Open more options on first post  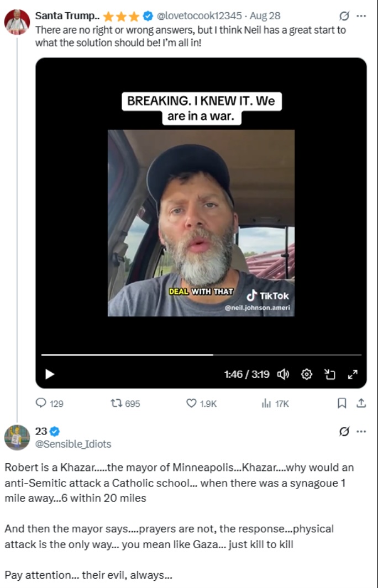click(x=361, y=16)
